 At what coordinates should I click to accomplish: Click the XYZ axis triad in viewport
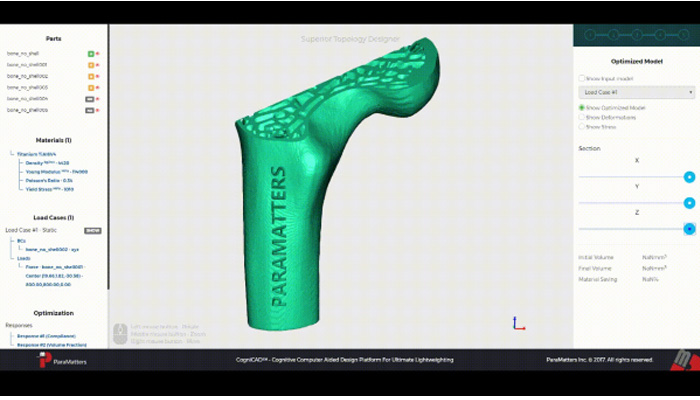coord(518,323)
